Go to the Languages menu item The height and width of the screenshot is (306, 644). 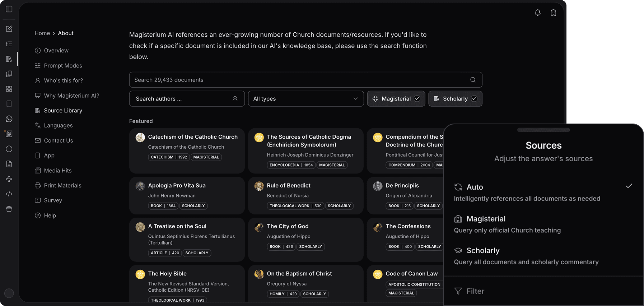click(58, 126)
